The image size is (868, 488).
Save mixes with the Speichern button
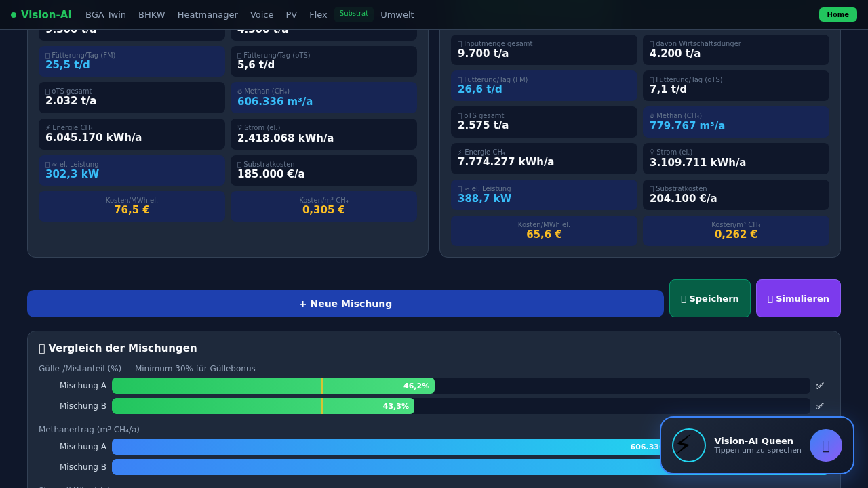[709, 298]
